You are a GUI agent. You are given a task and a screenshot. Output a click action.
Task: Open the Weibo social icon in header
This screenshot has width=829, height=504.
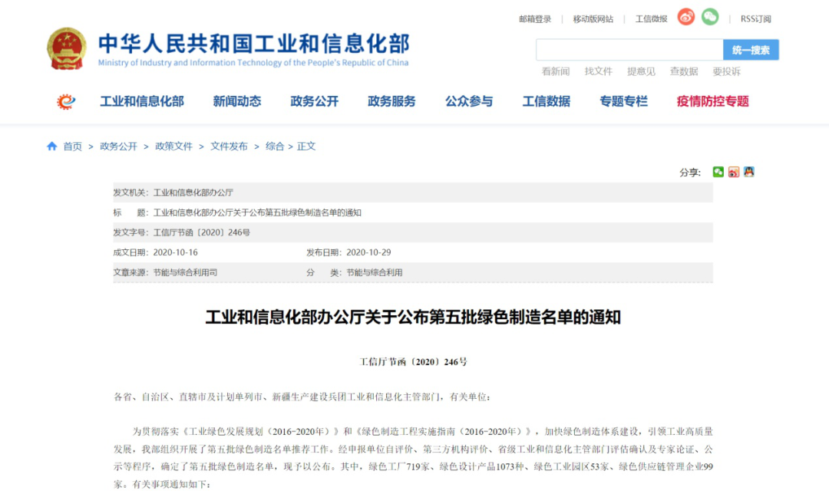686,17
